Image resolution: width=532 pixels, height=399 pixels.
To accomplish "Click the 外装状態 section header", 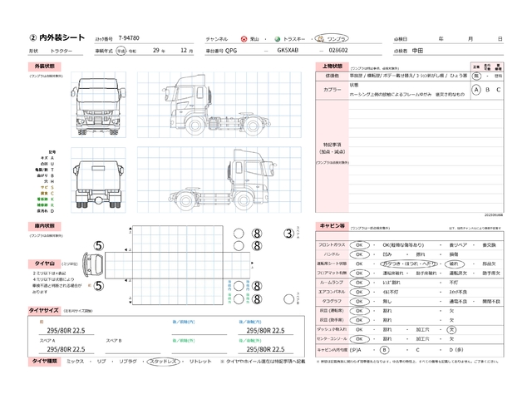I will pyautogui.click(x=44, y=66).
